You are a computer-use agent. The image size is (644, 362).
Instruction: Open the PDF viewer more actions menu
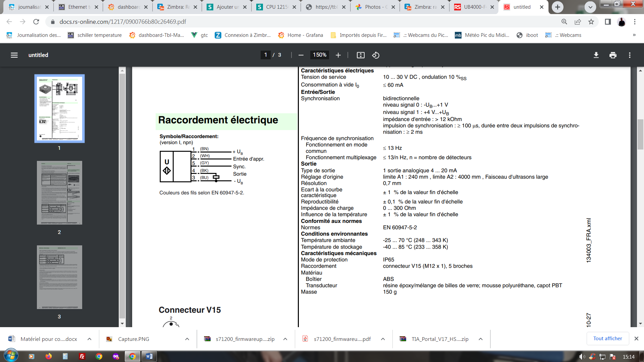630,55
